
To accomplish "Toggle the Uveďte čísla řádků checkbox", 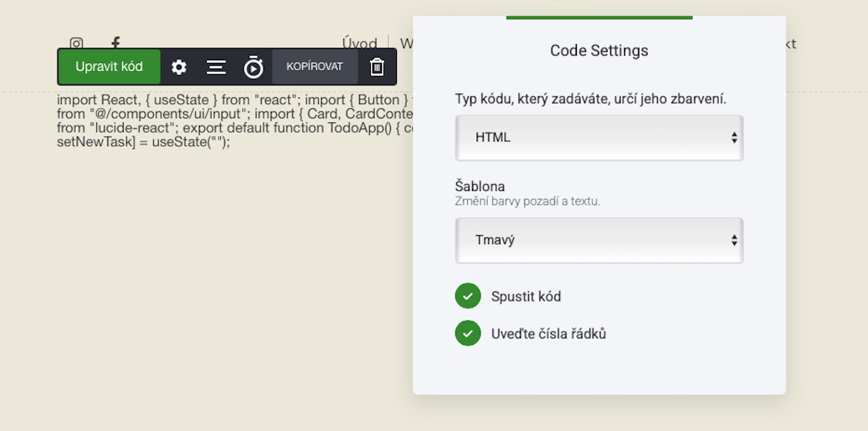I will [468, 333].
